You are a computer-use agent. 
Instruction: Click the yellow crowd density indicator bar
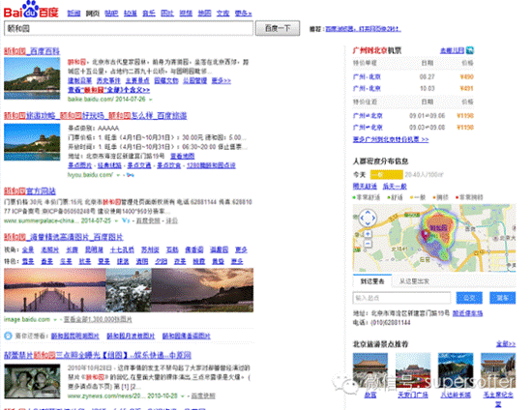click(387, 175)
